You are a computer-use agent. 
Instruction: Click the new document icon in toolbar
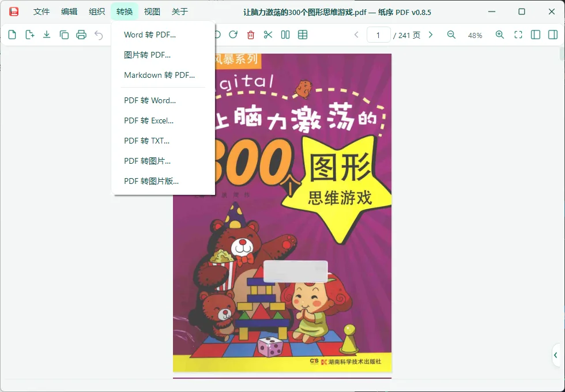tap(12, 35)
